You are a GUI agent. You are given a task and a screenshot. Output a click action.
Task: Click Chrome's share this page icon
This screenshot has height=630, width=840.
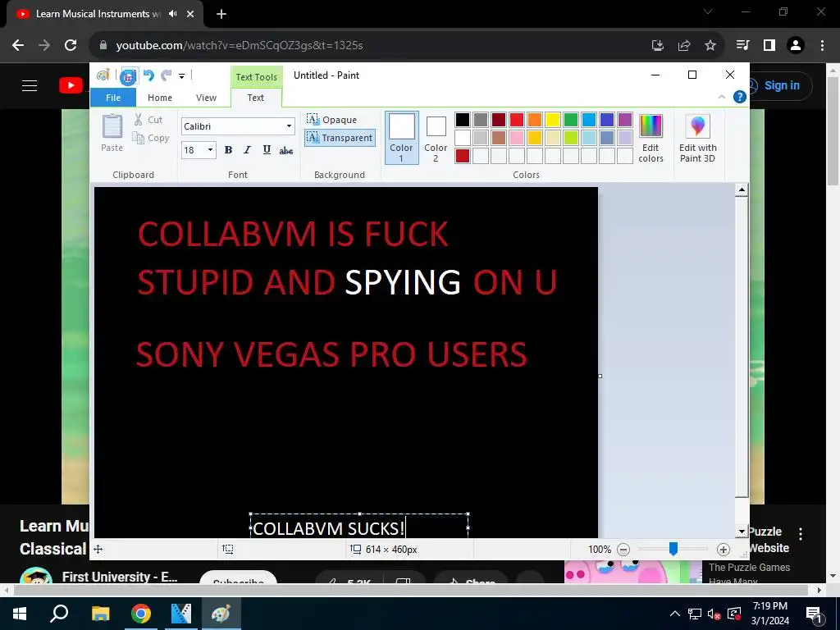(684, 46)
